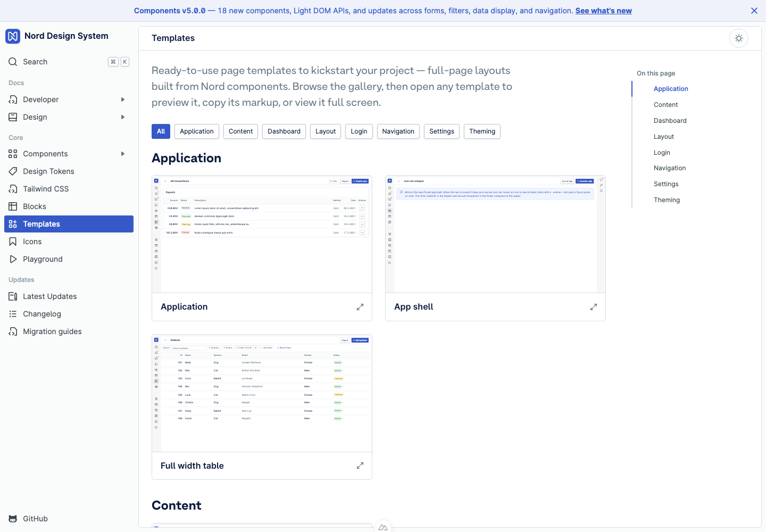The width and height of the screenshot is (766, 532).
Task: Jump to Content in On this page
Action: click(x=666, y=105)
